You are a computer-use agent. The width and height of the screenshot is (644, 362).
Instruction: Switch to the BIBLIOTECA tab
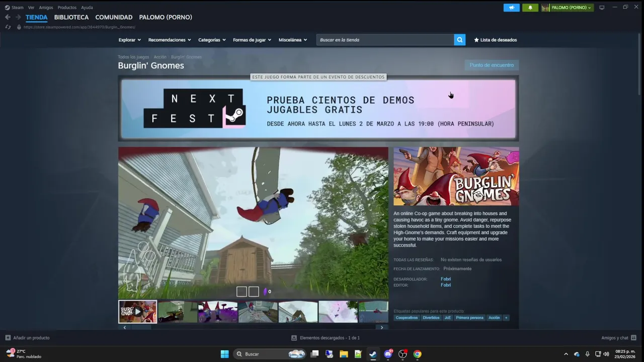tap(71, 17)
